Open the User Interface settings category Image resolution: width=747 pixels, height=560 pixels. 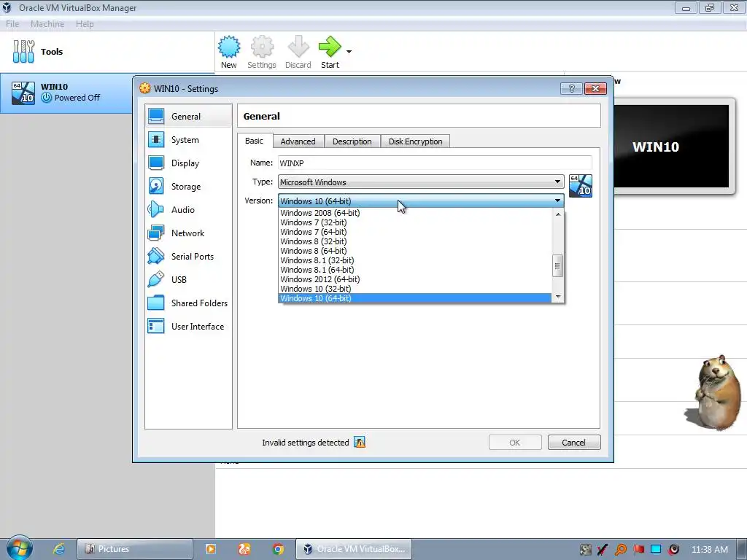pos(188,326)
